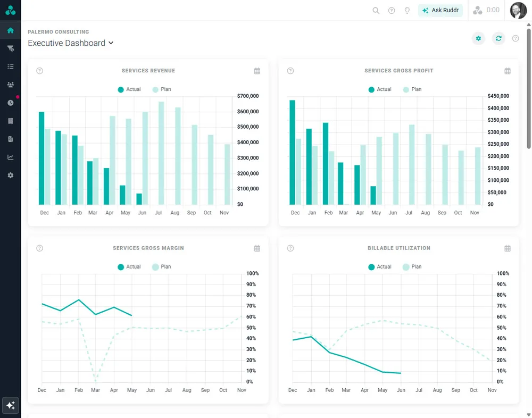Open the invoices document sidebar icon

point(11,139)
